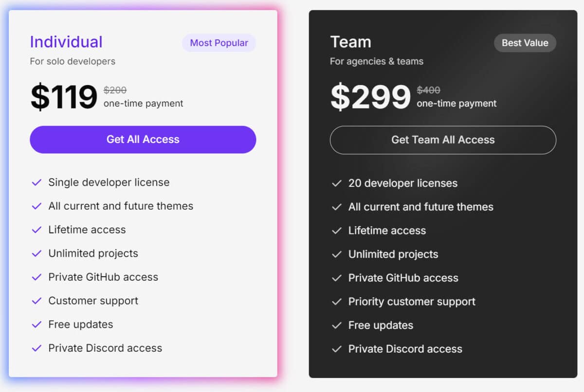Click the Team plan heading
584x392 pixels.
tap(350, 42)
